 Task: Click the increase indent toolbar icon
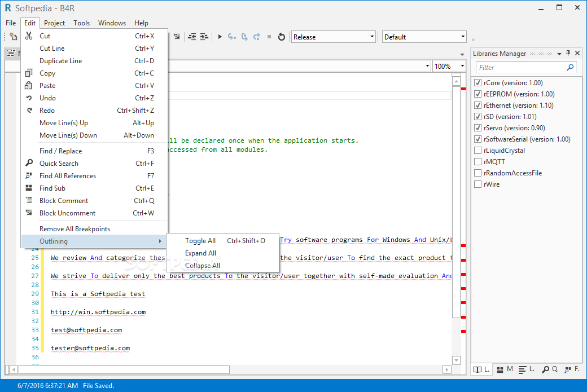(x=204, y=36)
